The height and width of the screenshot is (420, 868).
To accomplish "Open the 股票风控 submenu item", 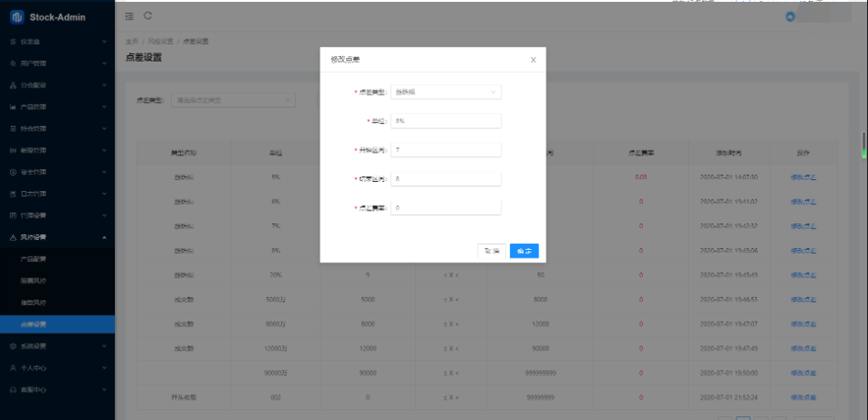I will coord(57,280).
